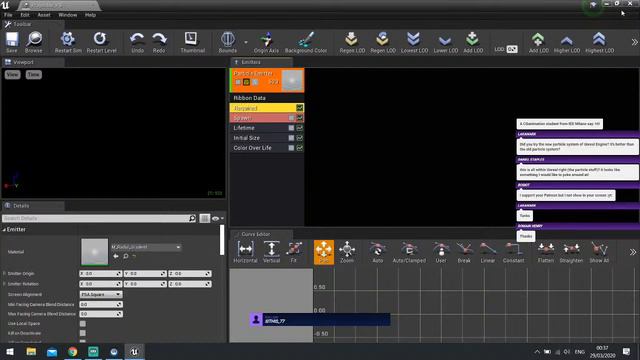Open the Window menu
This screenshot has height=360, width=640.
67,15
